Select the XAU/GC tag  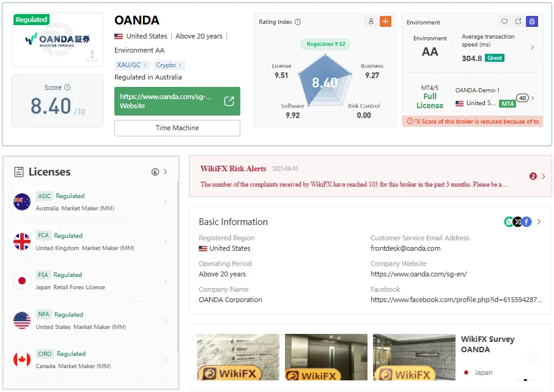pyautogui.click(x=132, y=65)
